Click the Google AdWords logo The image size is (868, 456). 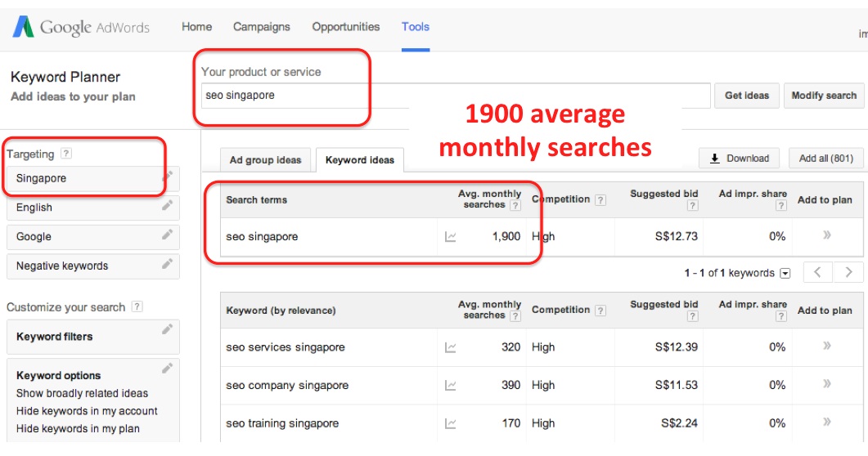(x=81, y=27)
